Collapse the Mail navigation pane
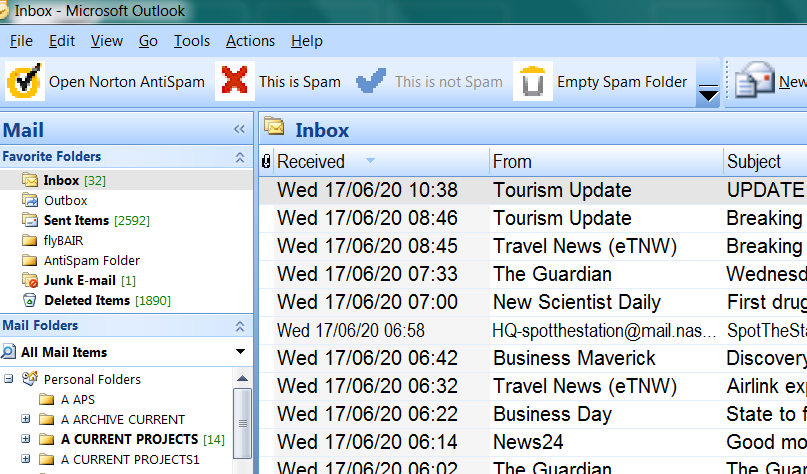The width and height of the screenshot is (807, 474). click(239, 129)
